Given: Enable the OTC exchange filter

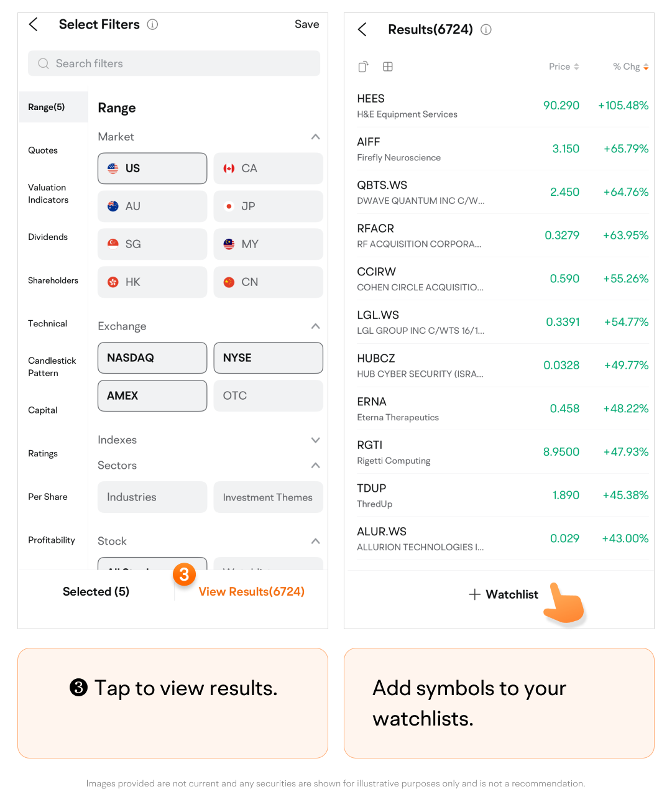Looking at the screenshot, I should pyautogui.click(x=268, y=396).
